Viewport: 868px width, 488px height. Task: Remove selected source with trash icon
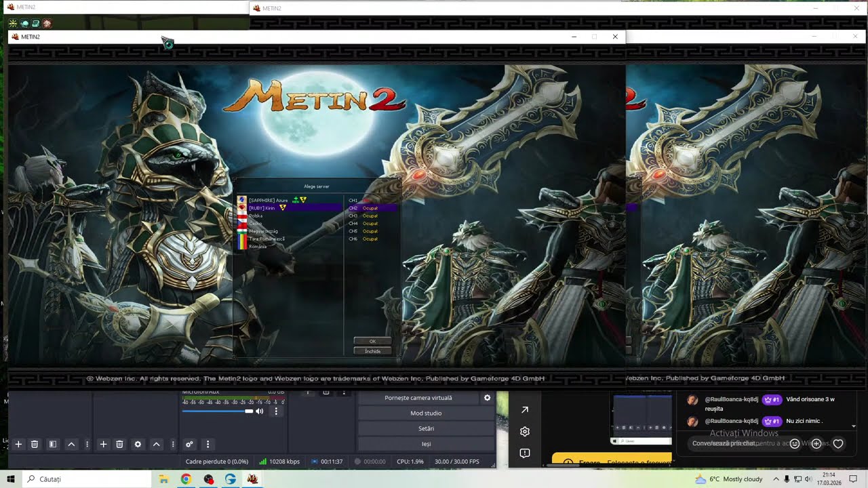click(x=119, y=445)
